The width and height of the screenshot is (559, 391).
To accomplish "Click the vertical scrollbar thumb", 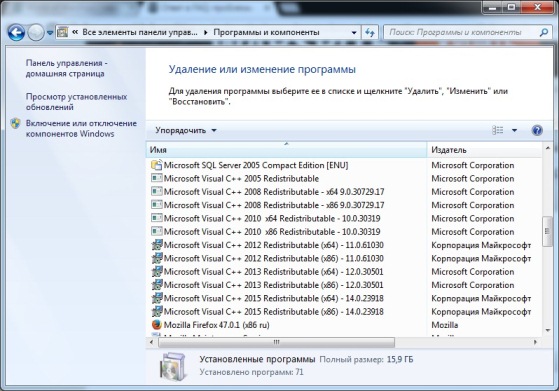I will pos(547,231).
